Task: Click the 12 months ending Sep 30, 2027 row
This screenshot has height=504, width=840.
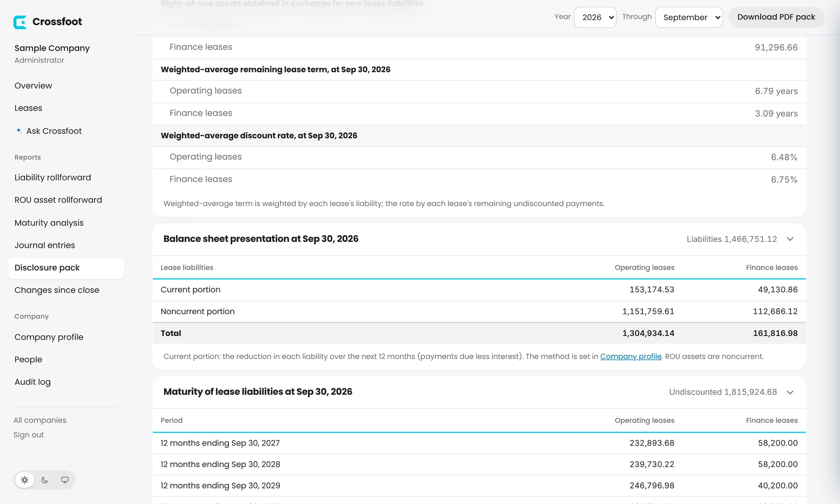Action: click(479, 443)
